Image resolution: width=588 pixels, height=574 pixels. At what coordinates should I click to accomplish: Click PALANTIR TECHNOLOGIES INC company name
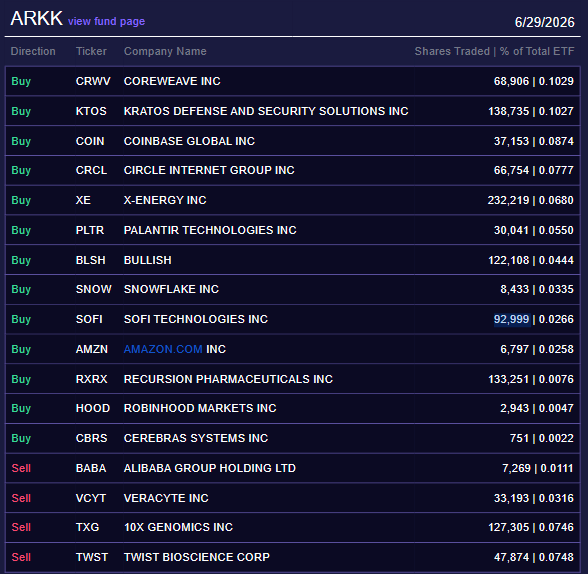[x=210, y=230]
